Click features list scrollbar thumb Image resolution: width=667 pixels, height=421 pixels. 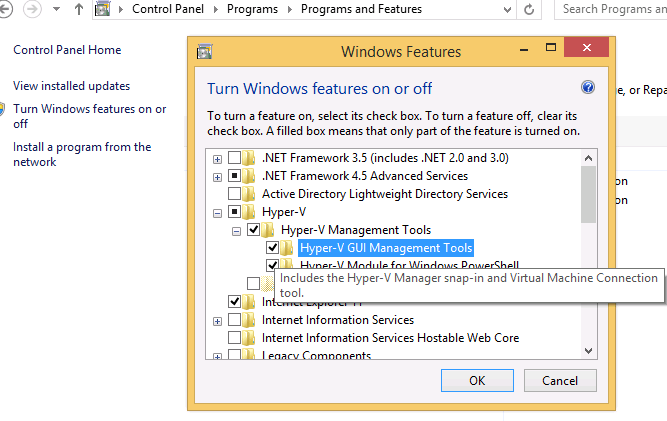point(588,194)
